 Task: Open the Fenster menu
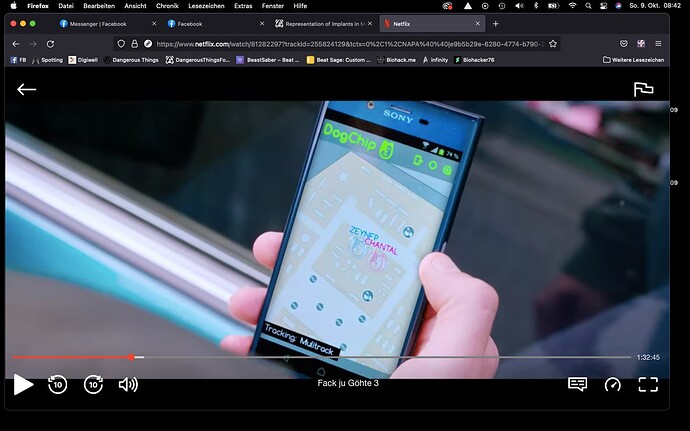pyautogui.click(x=273, y=6)
